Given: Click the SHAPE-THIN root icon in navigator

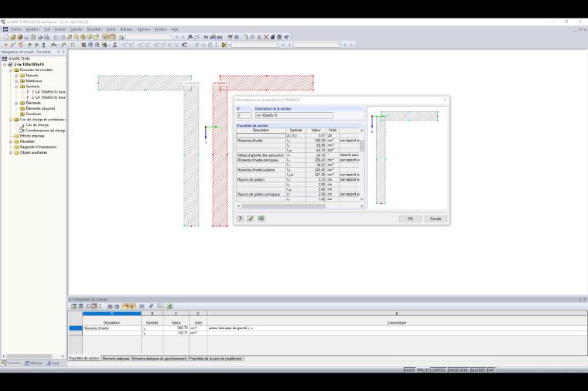Looking at the screenshot, I should coord(5,59).
